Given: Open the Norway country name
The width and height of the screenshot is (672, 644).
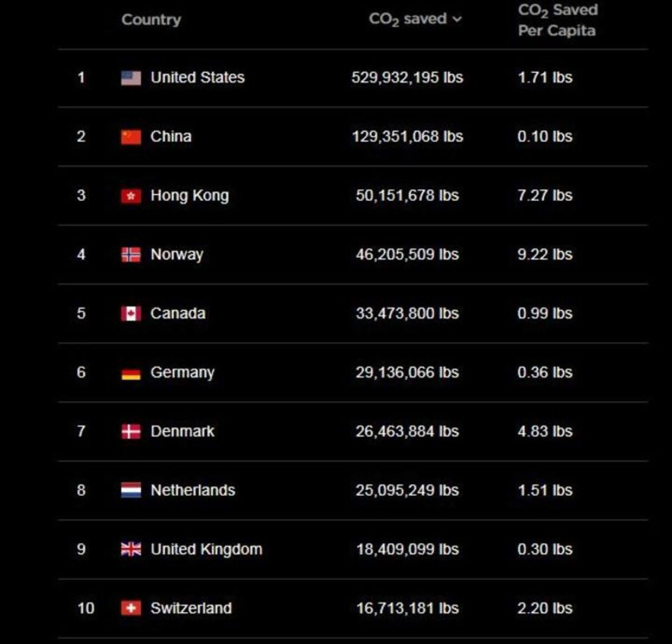Looking at the screenshot, I should [177, 255].
